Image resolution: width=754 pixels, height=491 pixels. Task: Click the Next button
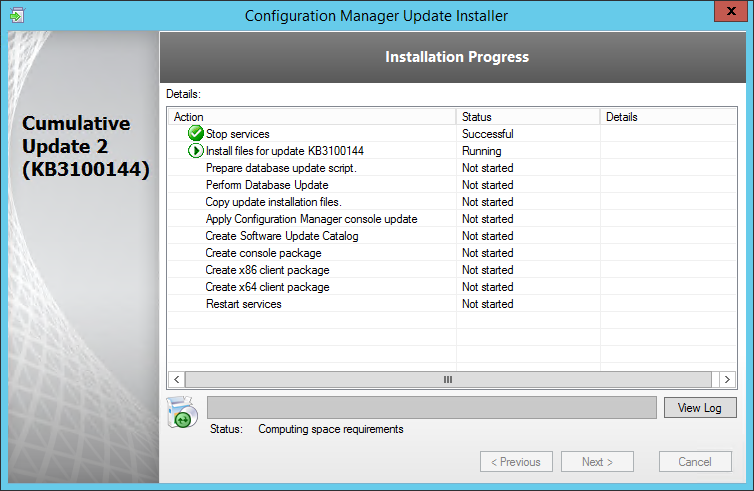point(597,462)
